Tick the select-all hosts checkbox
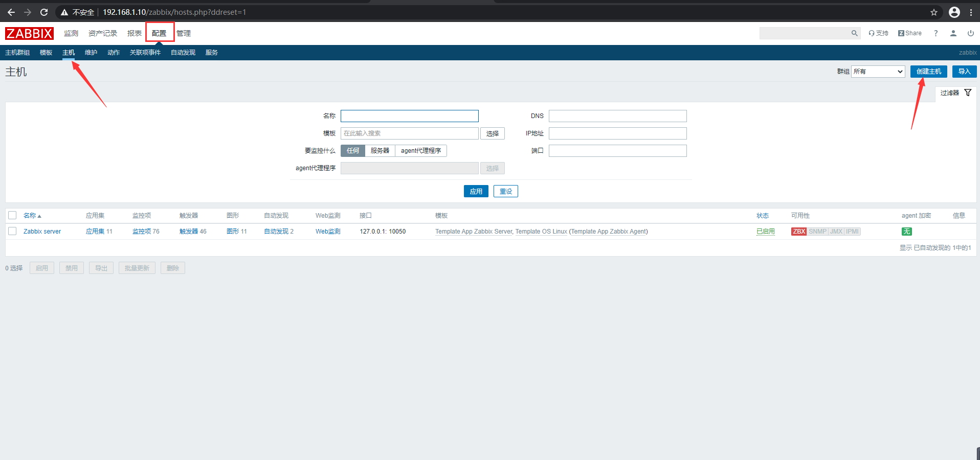 pos(12,215)
